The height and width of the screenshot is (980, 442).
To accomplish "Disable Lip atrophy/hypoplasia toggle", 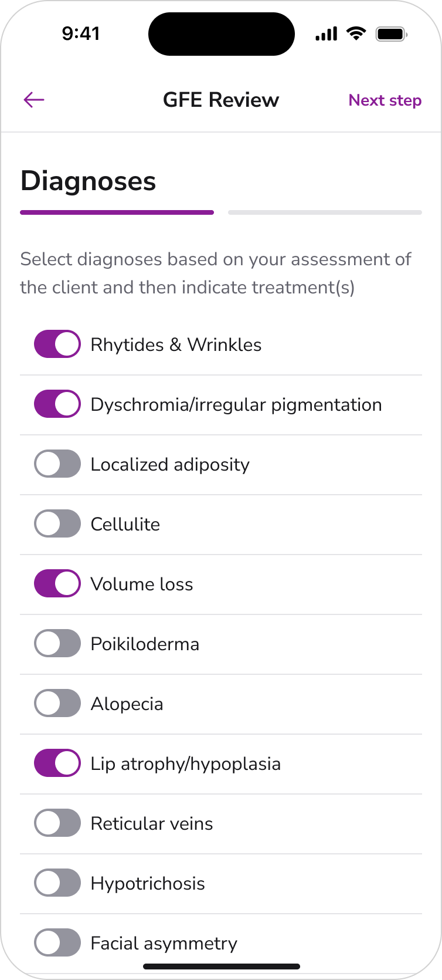I will (x=57, y=763).
